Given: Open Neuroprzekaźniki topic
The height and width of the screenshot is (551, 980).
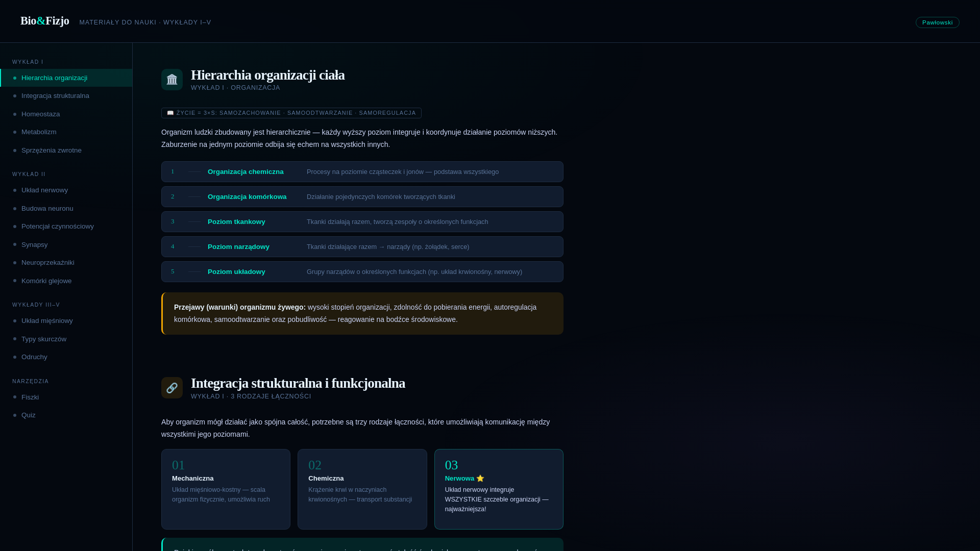Looking at the screenshot, I should pyautogui.click(x=66, y=263).
